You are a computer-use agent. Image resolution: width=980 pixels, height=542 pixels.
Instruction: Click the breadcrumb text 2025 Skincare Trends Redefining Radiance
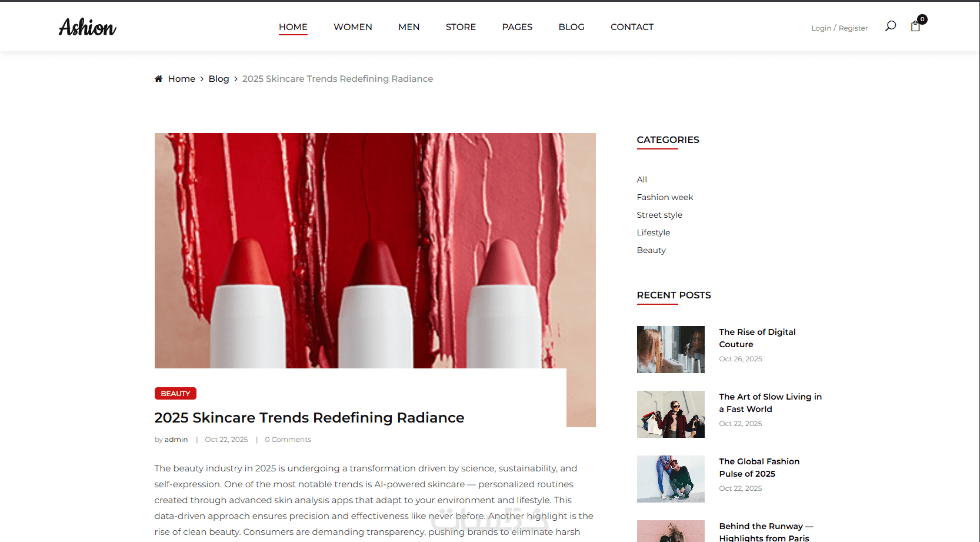point(338,79)
